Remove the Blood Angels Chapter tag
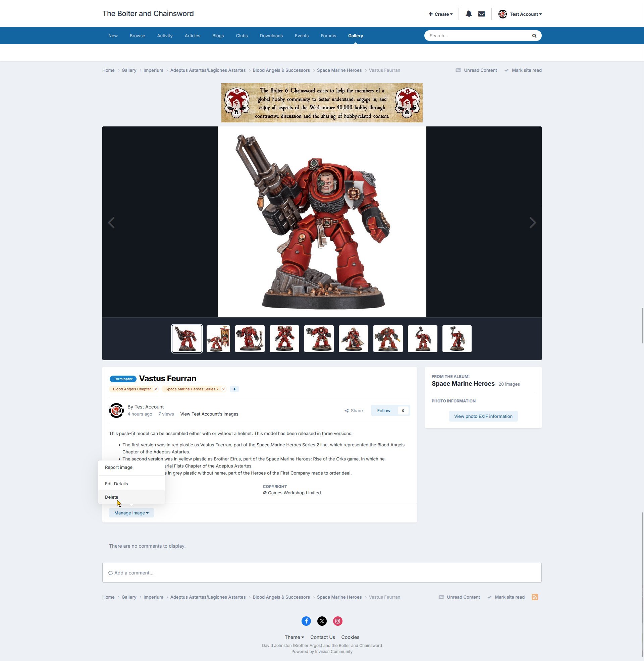 click(156, 389)
